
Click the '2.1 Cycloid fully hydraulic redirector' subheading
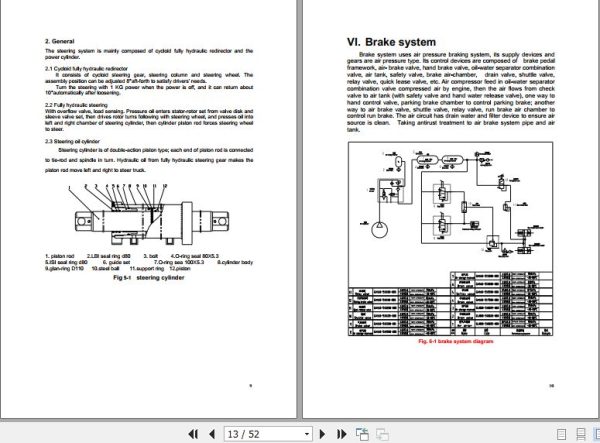pyautogui.click(x=86, y=69)
